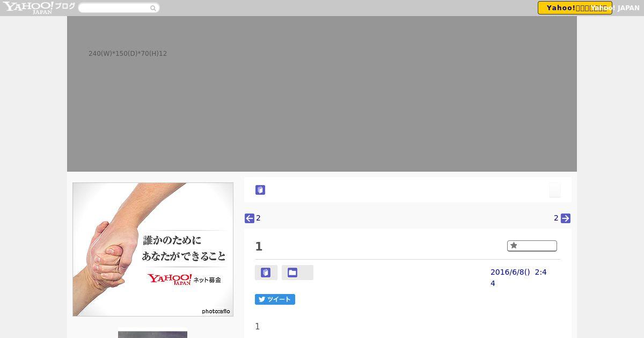The width and height of the screenshot is (644, 338).
Task: Click the header text 240(W)*150(D)*70(H)12
Action: [x=128, y=54]
